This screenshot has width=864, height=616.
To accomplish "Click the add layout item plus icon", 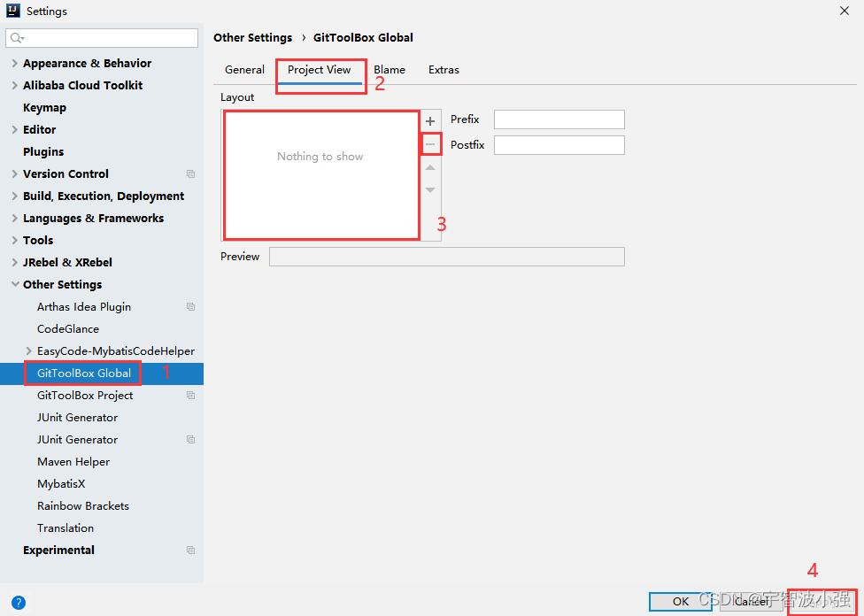I will click(430, 121).
